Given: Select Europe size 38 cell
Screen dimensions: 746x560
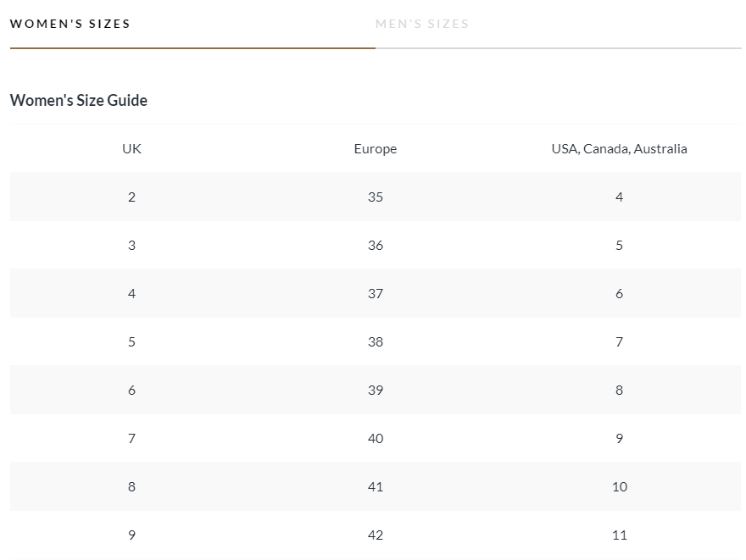Looking at the screenshot, I should (376, 341).
